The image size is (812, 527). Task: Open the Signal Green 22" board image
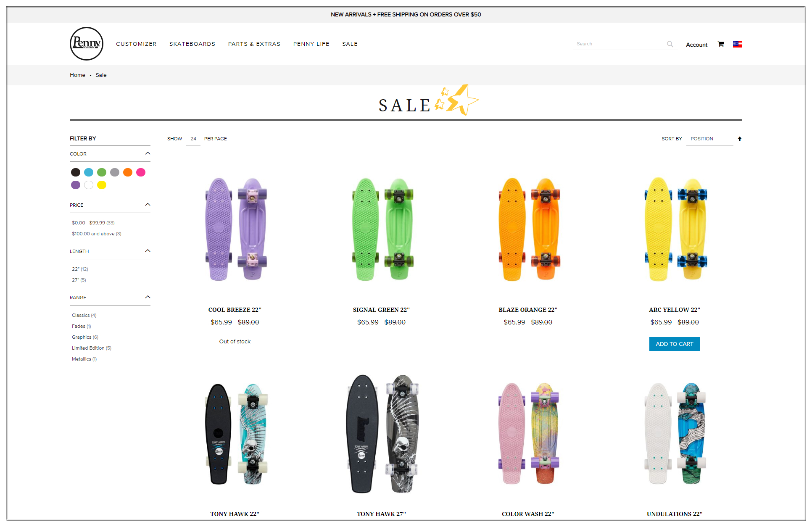[x=382, y=229]
